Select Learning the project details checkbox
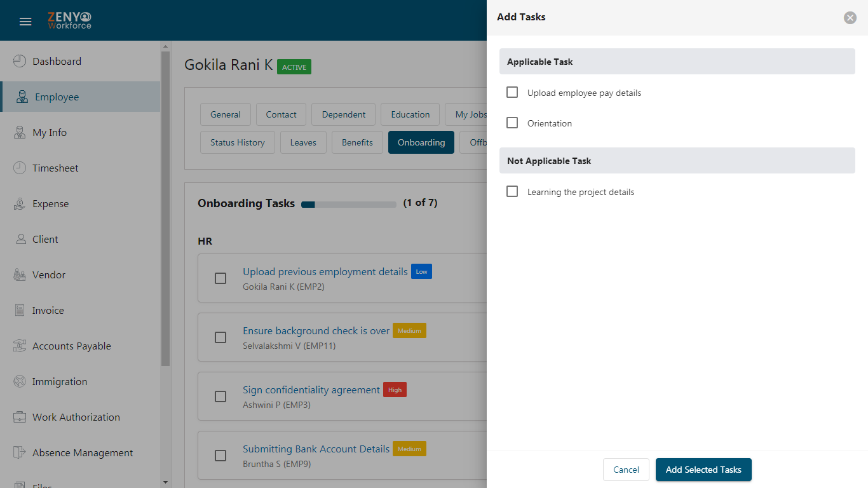 (x=512, y=191)
